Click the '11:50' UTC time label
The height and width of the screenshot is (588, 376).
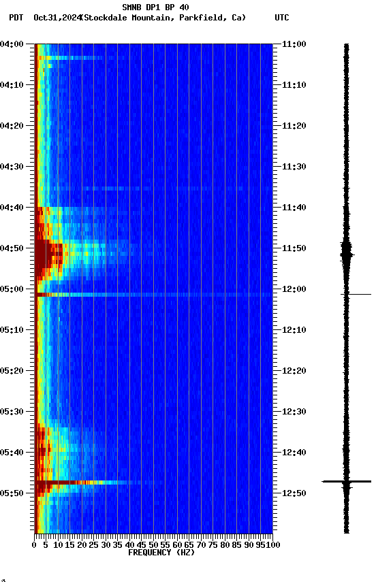[x=294, y=248]
